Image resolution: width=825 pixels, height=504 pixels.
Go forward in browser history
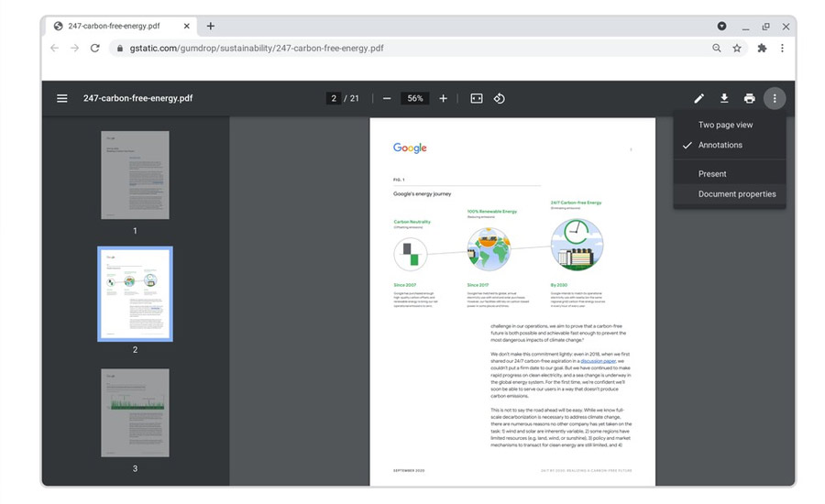click(75, 48)
